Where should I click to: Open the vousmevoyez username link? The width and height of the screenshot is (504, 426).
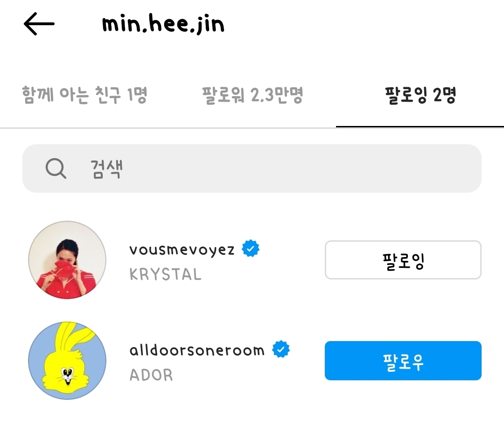182,249
